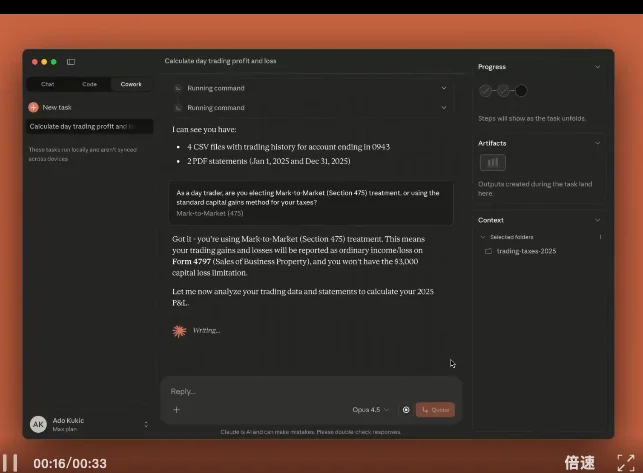643x473 pixels.
Task: Expand the first Running command row
Action: (443, 88)
